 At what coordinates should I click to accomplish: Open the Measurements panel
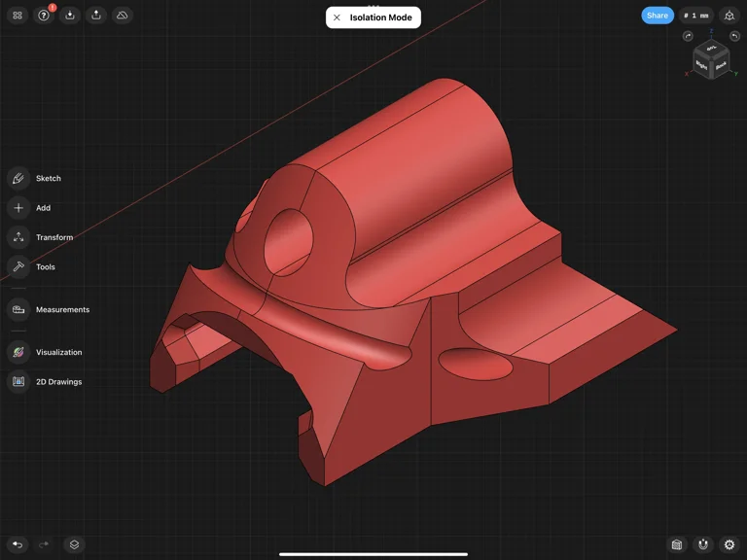(18, 309)
